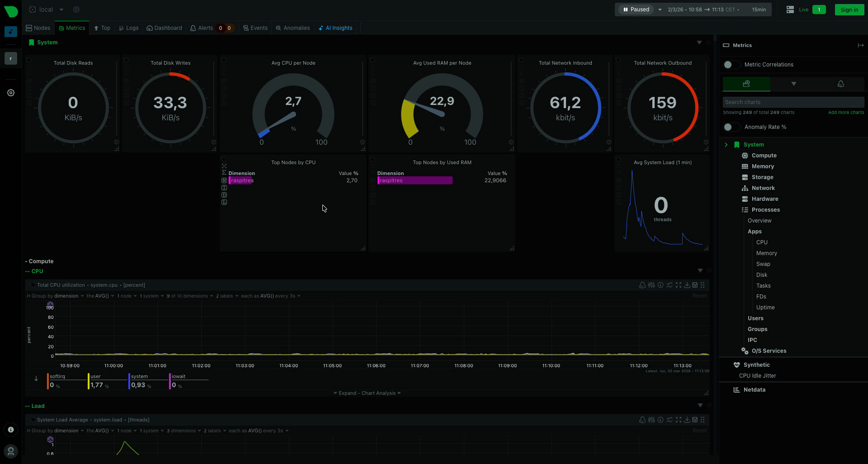Click the Sign in button
Image resolution: width=868 pixels, height=464 pixels.
(x=849, y=9)
